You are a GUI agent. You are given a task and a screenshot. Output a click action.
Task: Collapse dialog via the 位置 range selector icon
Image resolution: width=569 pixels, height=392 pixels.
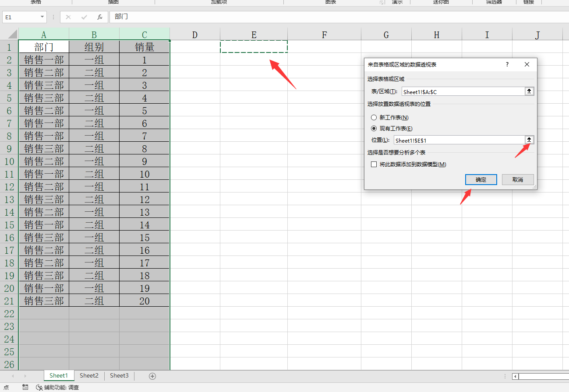click(529, 140)
